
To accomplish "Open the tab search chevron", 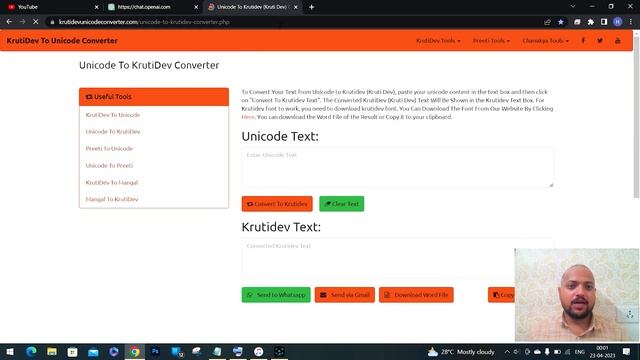I will [x=573, y=7].
